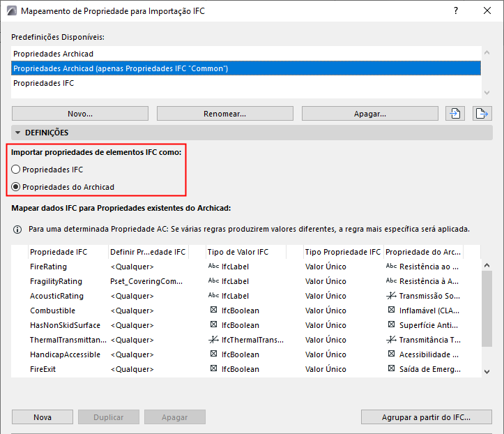Select the Propriedades do Archicad radio button
Image resolution: width=504 pixels, height=434 pixels.
[x=16, y=187]
